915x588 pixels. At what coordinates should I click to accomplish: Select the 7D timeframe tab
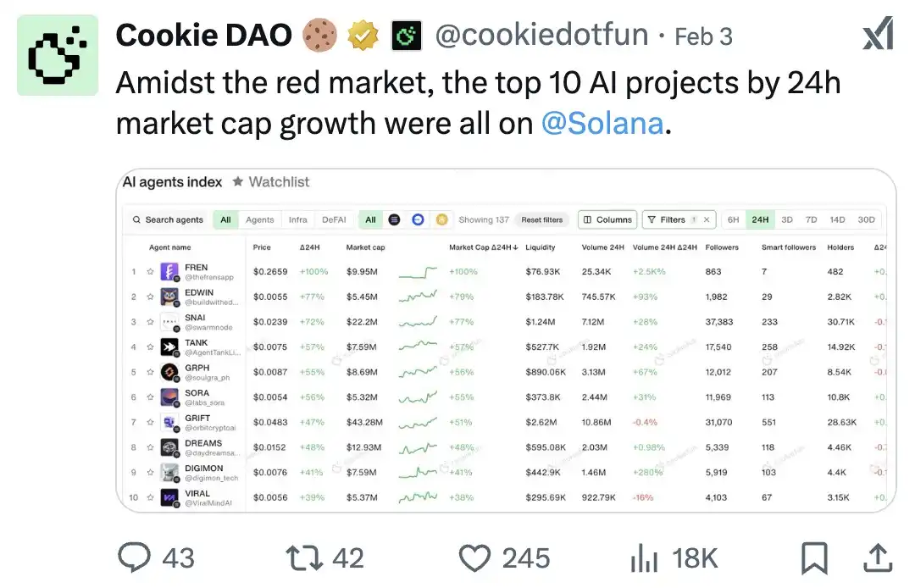pyautogui.click(x=811, y=219)
